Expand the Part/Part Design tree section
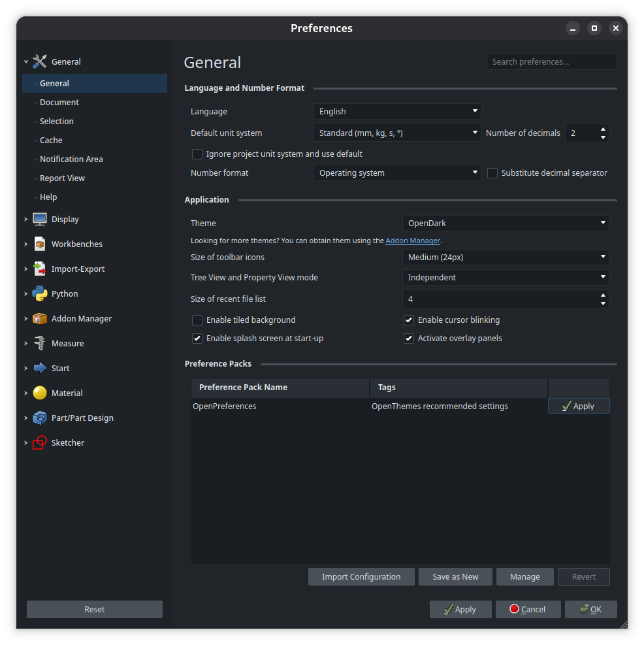 26,418
